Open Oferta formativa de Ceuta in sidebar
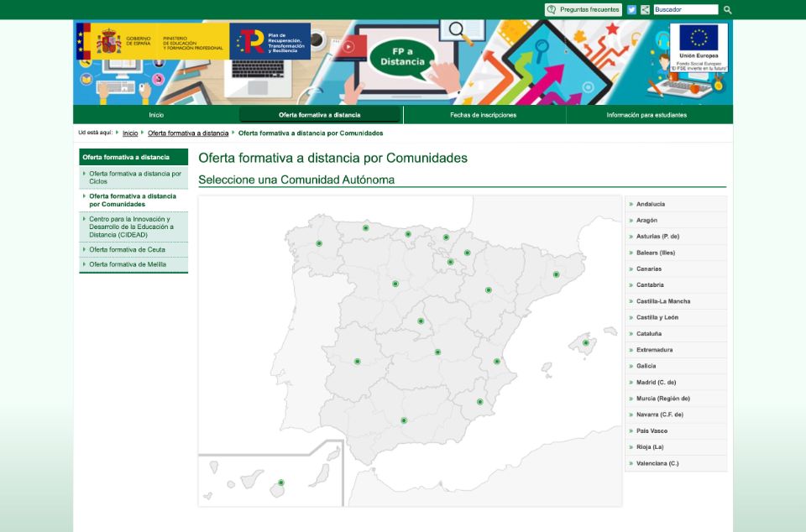This screenshot has width=806, height=532. [x=127, y=249]
